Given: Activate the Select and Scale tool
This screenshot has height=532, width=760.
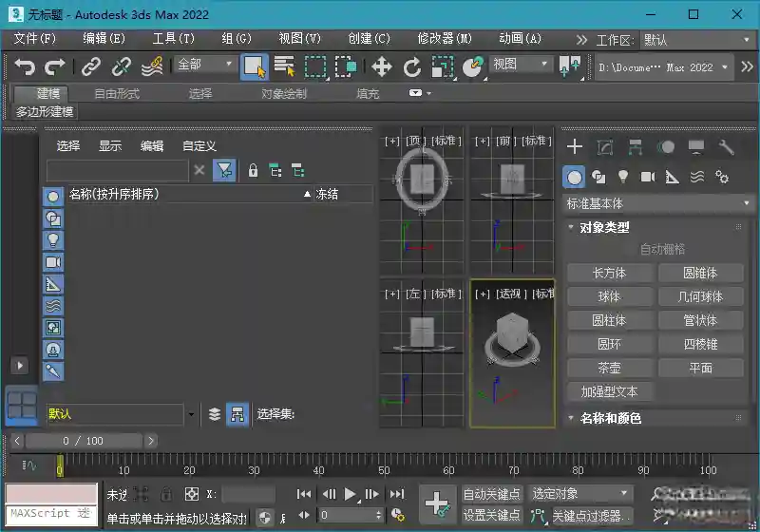Looking at the screenshot, I should 443,66.
